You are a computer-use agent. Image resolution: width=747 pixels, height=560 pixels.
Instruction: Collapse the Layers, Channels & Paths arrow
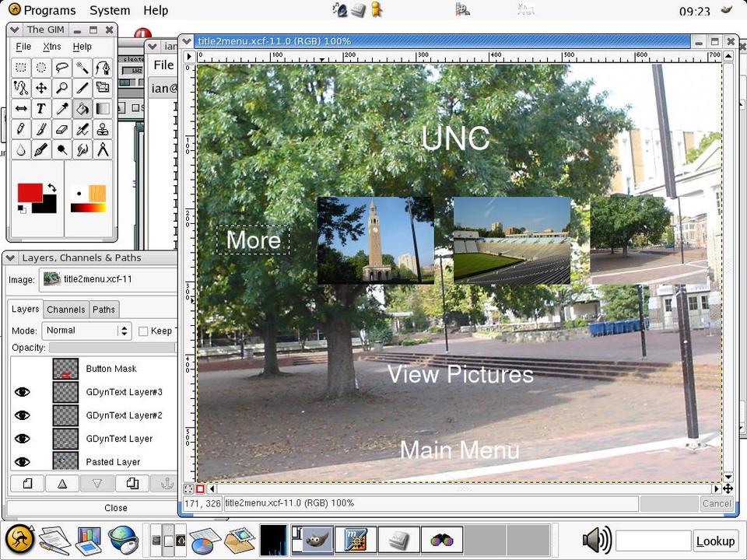point(12,258)
